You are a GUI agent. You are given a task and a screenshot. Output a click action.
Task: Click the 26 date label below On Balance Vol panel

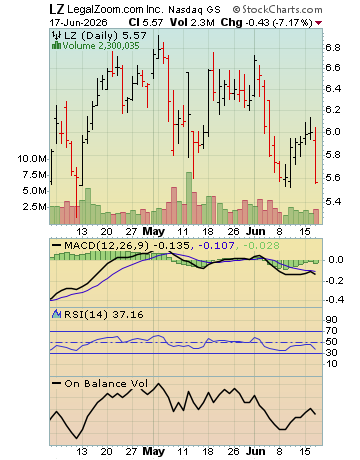click(x=233, y=452)
